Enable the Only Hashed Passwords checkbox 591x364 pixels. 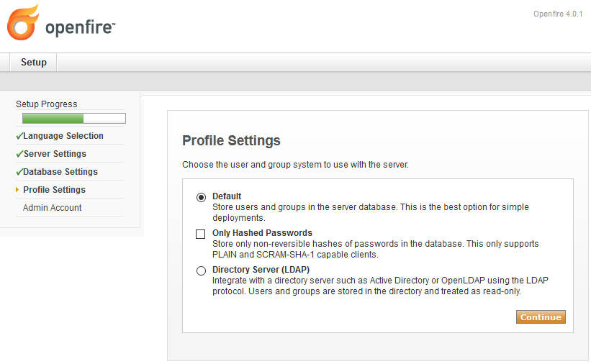(x=201, y=234)
